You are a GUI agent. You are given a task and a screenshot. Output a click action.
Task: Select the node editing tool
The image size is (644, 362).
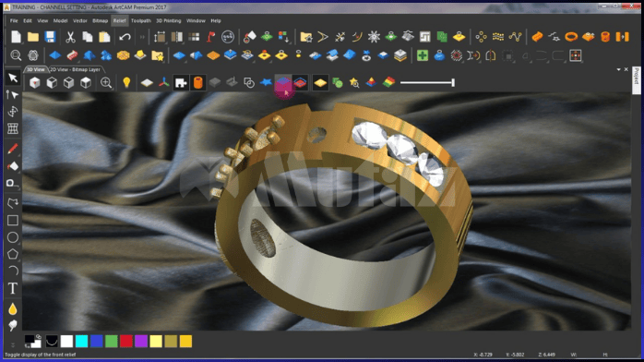tap(13, 95)
